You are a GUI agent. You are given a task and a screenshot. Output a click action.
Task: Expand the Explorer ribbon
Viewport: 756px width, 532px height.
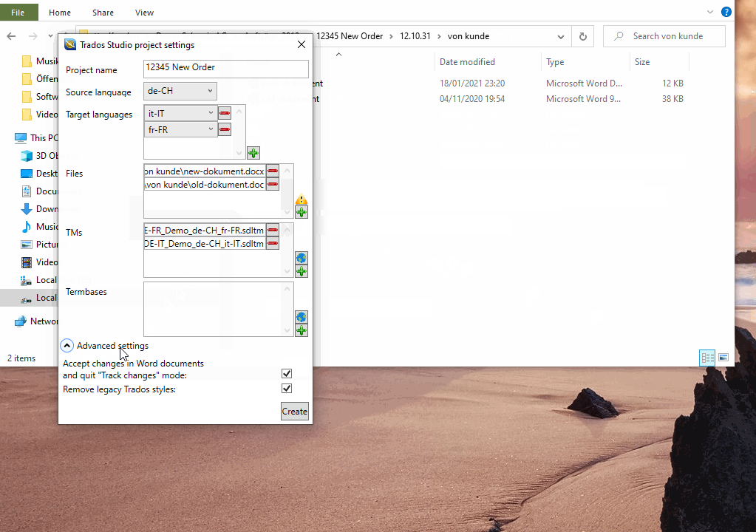click(x=709, y=12)
